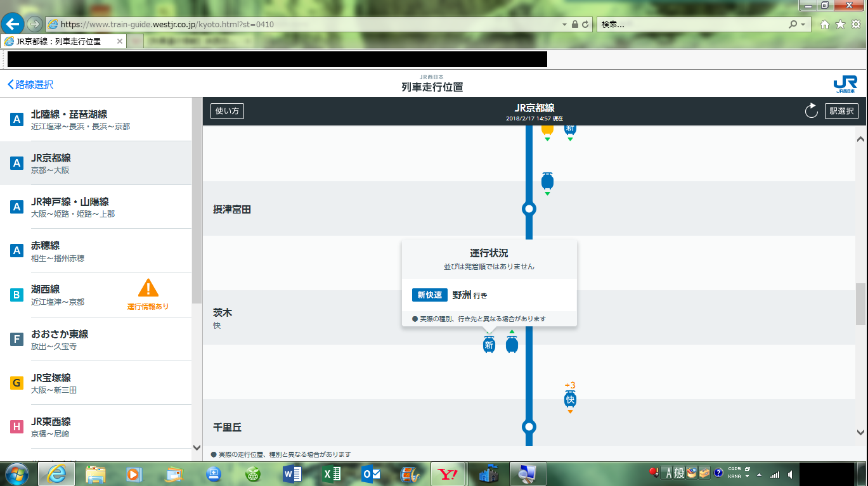Click the 茨木 station name

coord(223,312)
